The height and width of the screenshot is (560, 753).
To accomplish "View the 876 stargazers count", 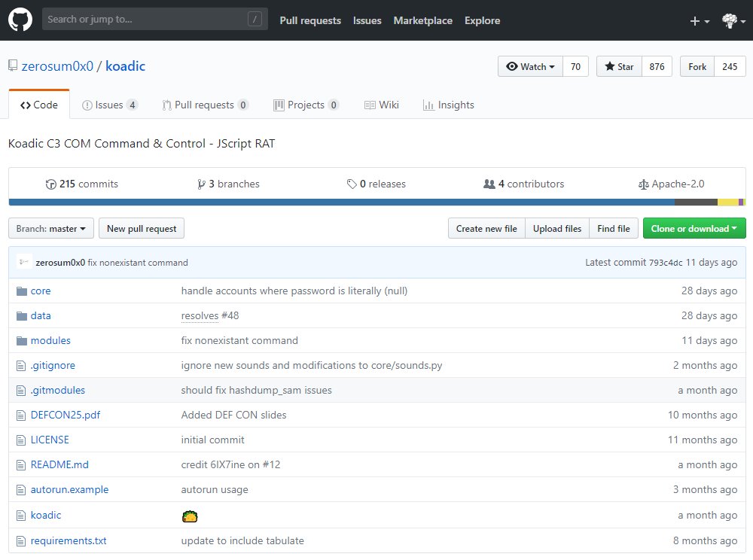I will coord(657,67).
